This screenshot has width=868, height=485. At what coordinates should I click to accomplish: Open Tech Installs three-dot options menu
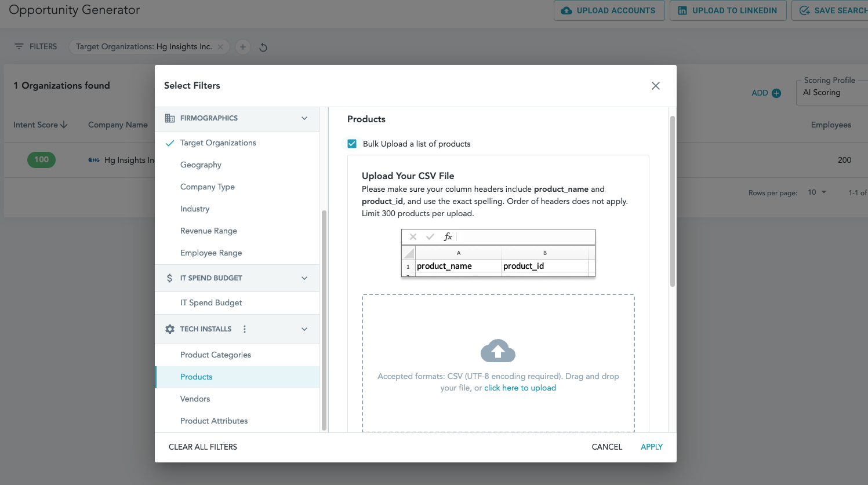[x=245, y=329]
